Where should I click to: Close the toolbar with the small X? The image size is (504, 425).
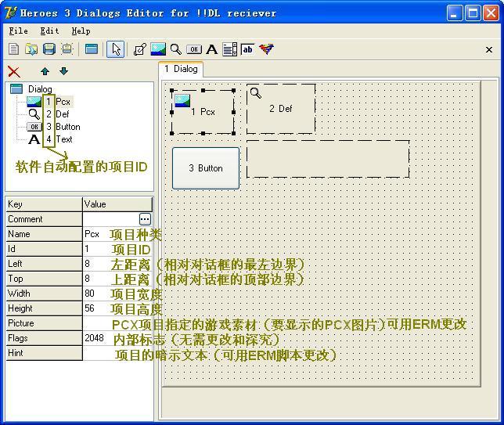point(489,50)
